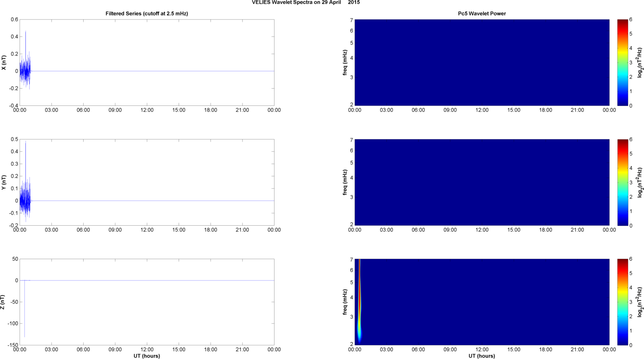The image size is (644, 359).
Task: Click the '21:00' tick under the Z wavelet panel
Action: pyautogui.click(x=577, y=349)
